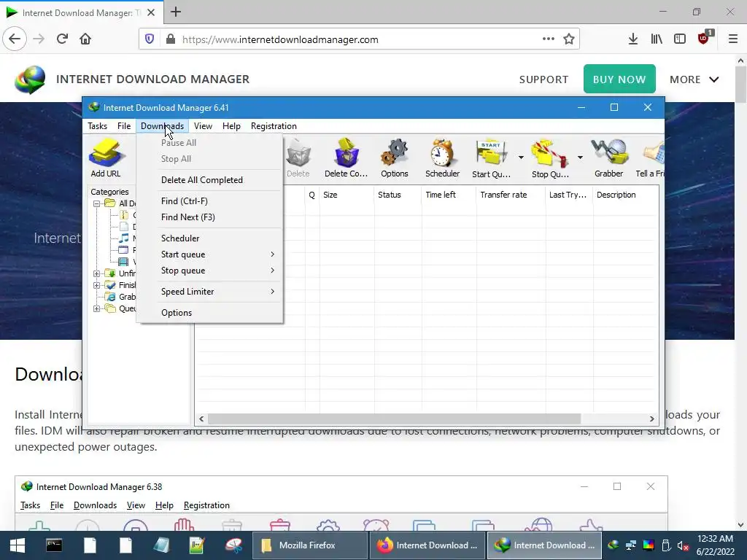Expand the Start queue submenu

[209, 254]
